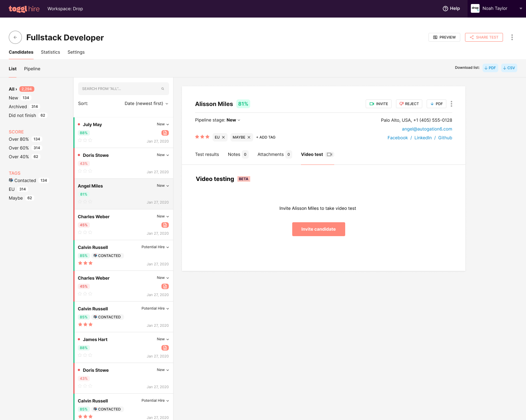The width and height of the screenshot is (526, 420).
Task: Download the candidate list as CSV
Action: tap(509, 68)
